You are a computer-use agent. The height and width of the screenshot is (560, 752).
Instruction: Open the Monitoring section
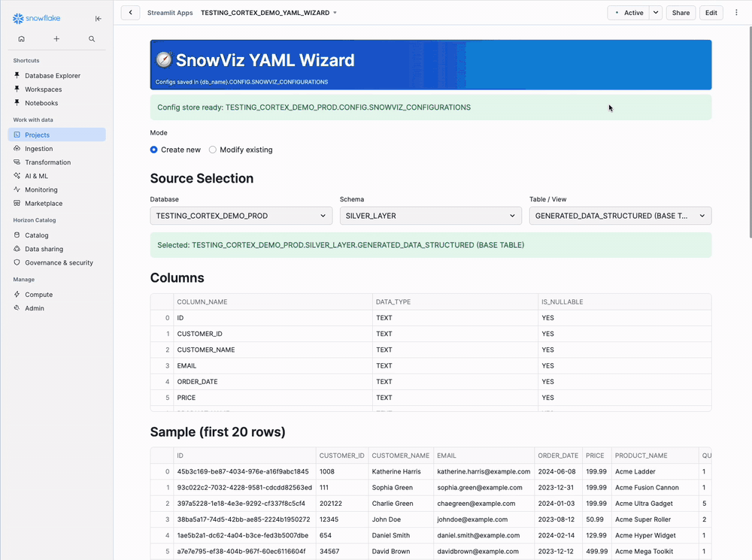[x=42, y=189]
